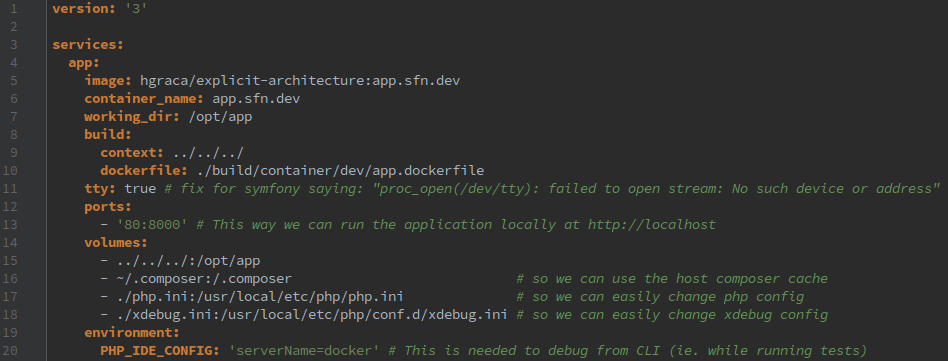Click the 'volumes:' key
This screenshot has height=361, width=948.
point(116,242)
